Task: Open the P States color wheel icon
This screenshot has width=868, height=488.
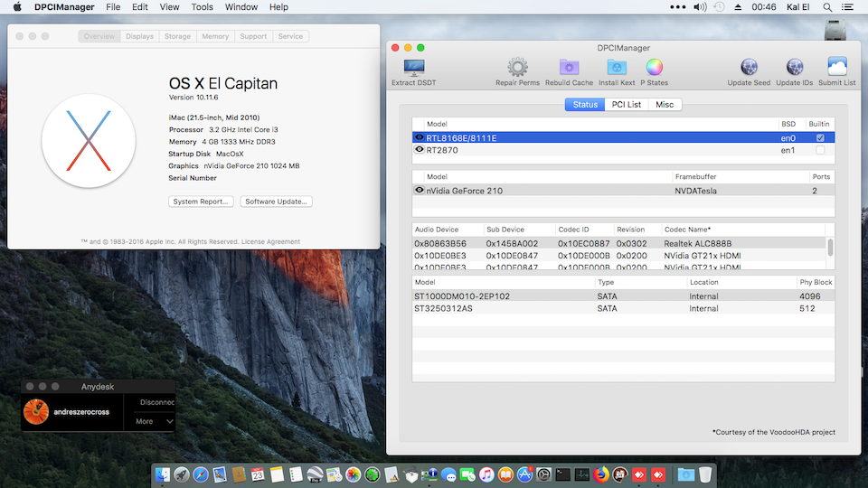Action: click(x=655, y=68)
